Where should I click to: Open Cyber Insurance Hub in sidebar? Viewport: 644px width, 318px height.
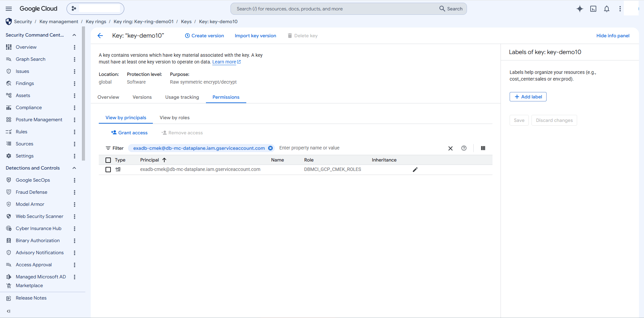(x=39, y=229)
